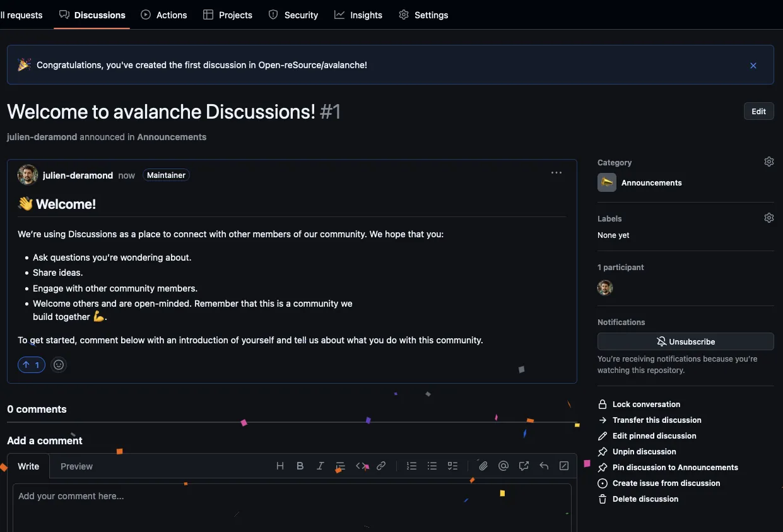
Task: Unpin discussion from the sidebar options
Action: point(644,452)
